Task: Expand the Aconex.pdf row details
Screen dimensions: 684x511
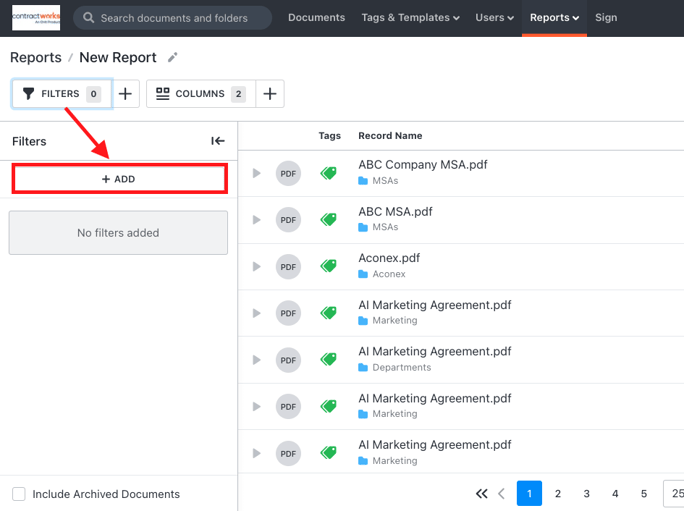Action: point(256,267)
